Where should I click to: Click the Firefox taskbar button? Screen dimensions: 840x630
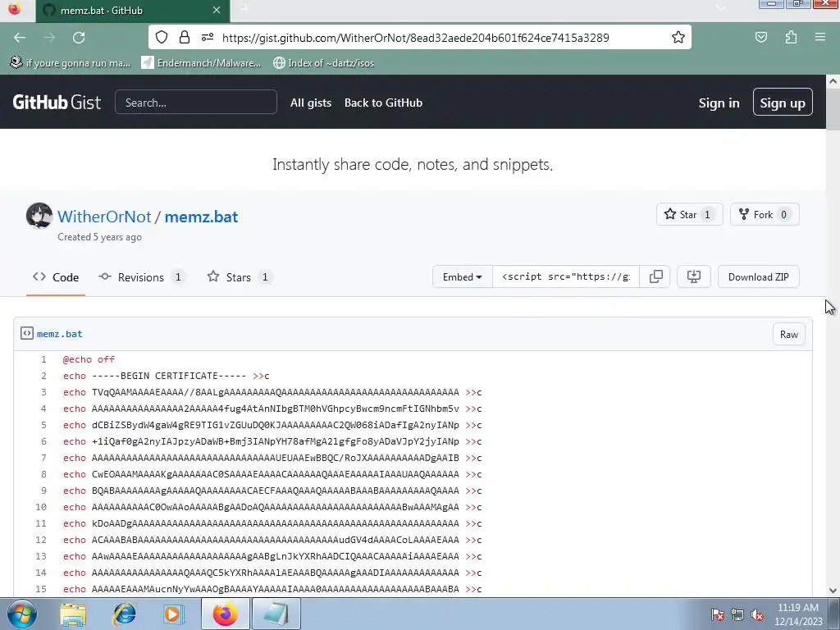tap(226, 614)
